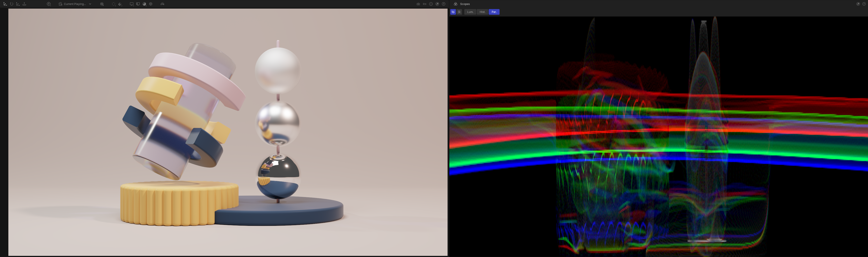Click the circled P target icon

click(49, 4)
